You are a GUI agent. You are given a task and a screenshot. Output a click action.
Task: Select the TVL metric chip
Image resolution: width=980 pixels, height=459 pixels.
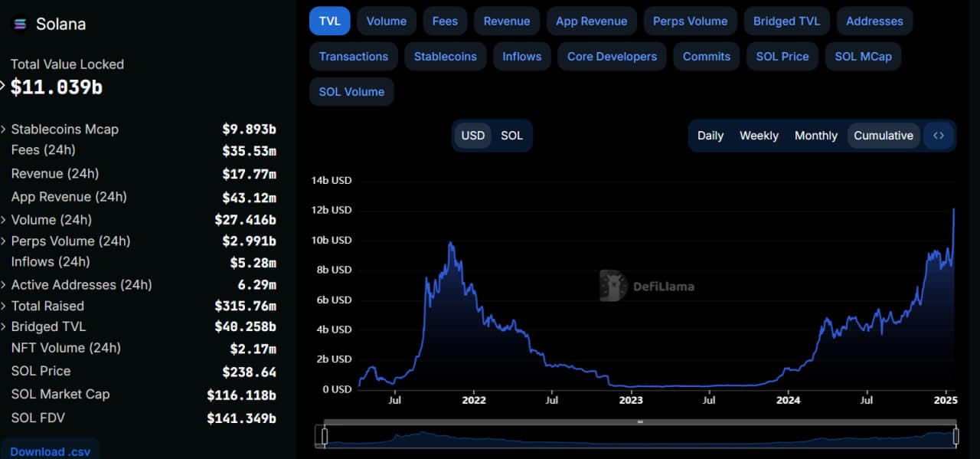tap(330, 21)
